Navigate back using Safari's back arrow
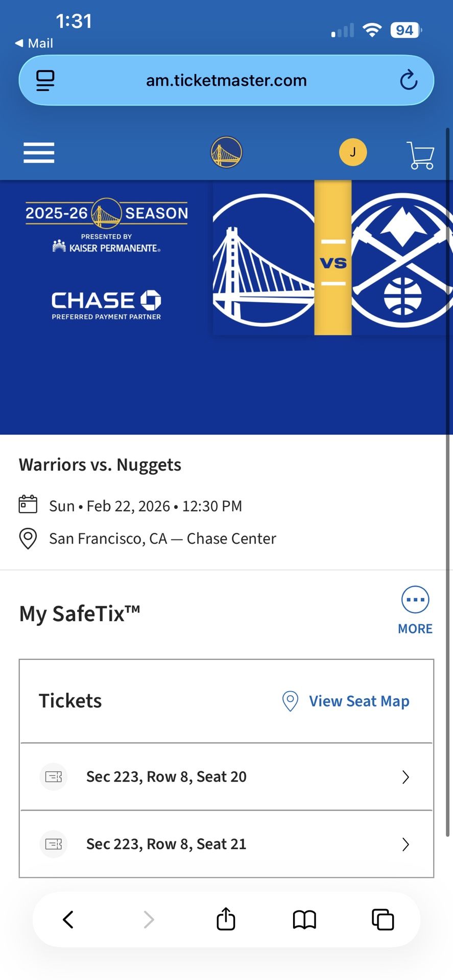Viewport: 453px width, 980px height. click(69, 920)
